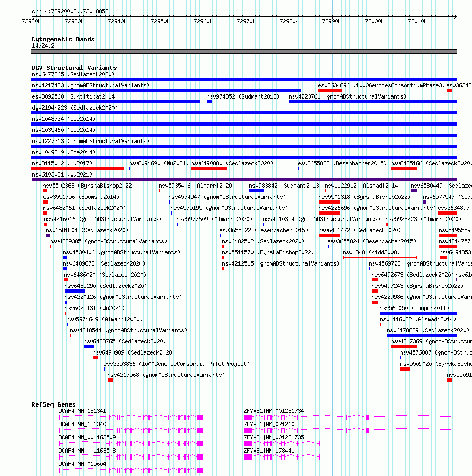This screenshot has width=472, height=476.
Task: Click the esv3634896 red variant bar
Action: coord(329,91)
